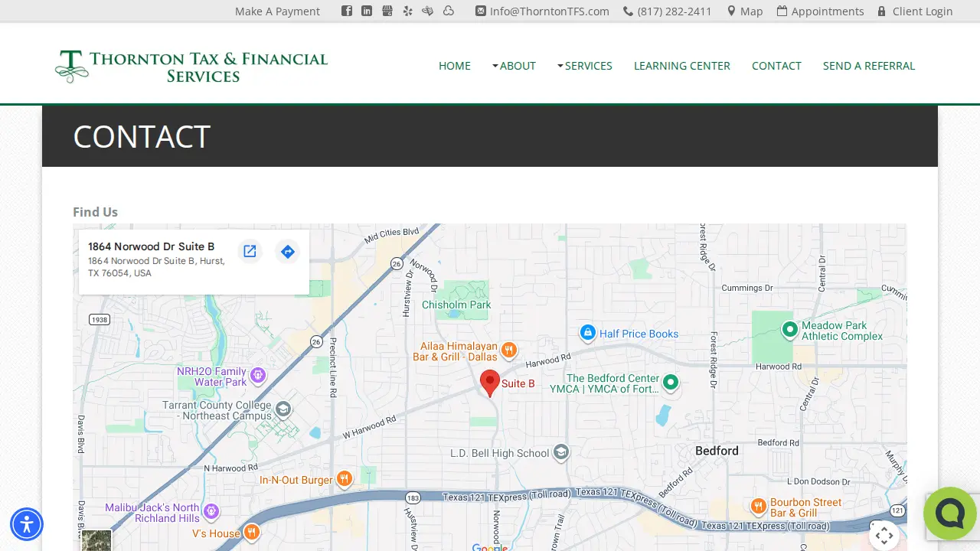Screen dimensions: 980x551
Task: Expand the About dropdown menu
Action: [514, 66]
